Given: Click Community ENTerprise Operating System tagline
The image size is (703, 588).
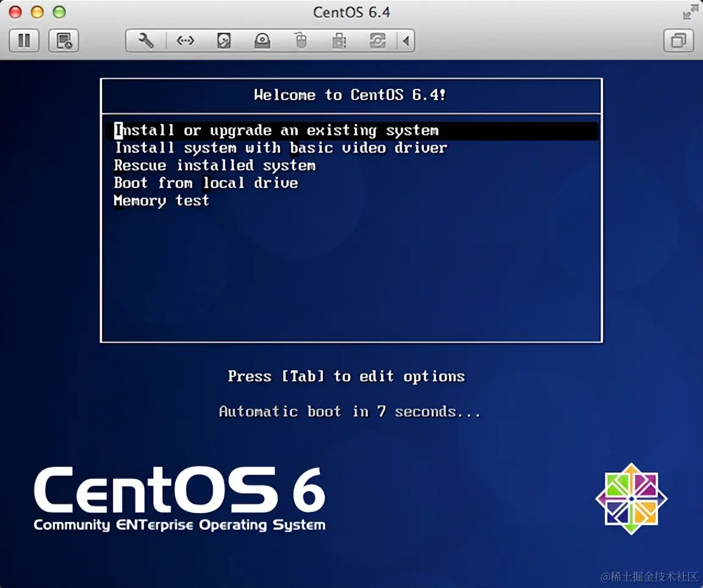Looking at the screenshot, I should pos(179,525).
